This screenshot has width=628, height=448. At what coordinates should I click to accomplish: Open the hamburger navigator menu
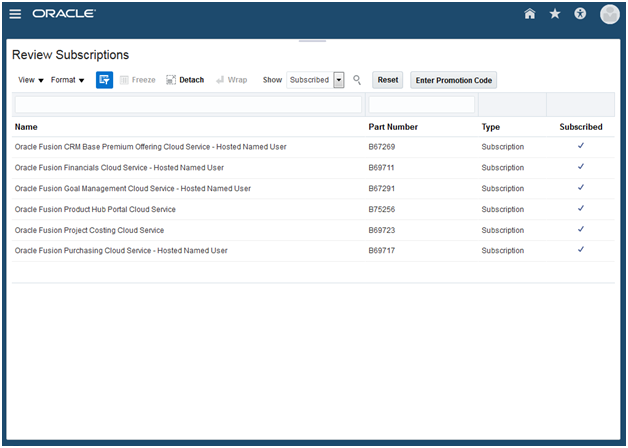click(x=16, y=14)
